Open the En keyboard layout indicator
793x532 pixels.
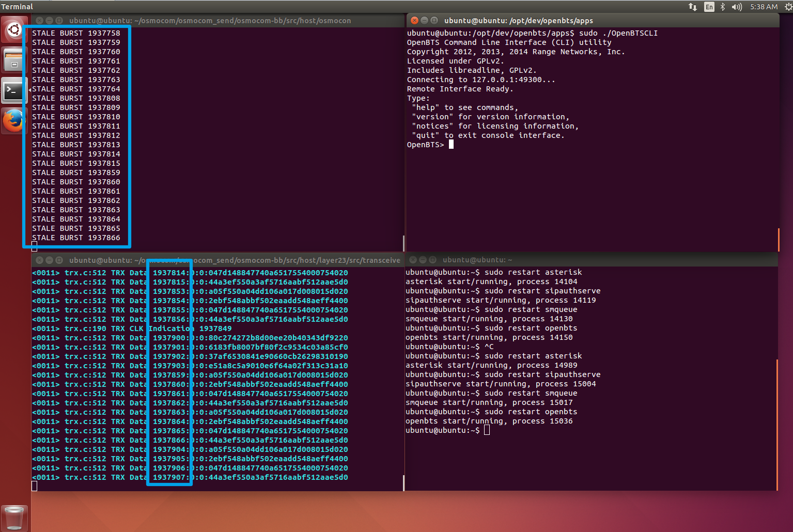[709, 7]
